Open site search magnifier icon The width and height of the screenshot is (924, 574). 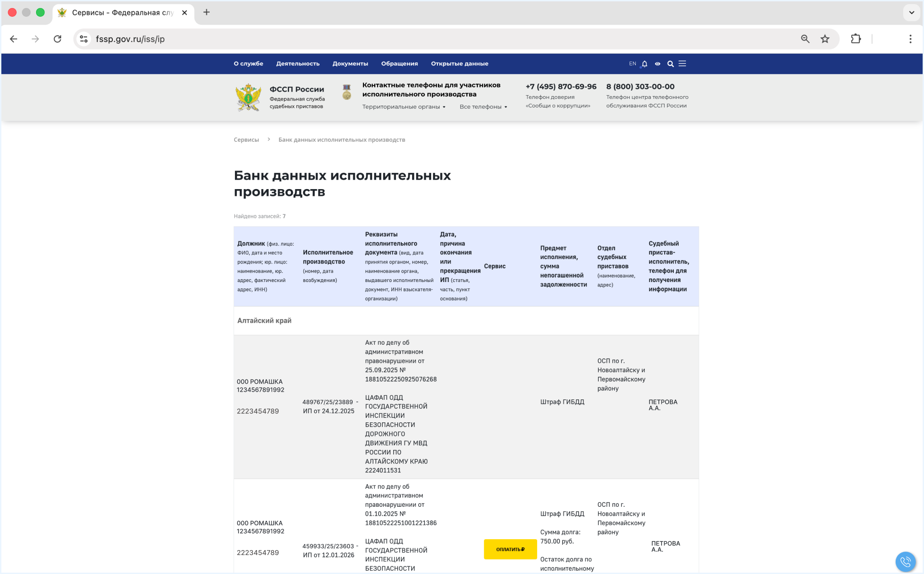pyautogui.click(x=671, y=64)
